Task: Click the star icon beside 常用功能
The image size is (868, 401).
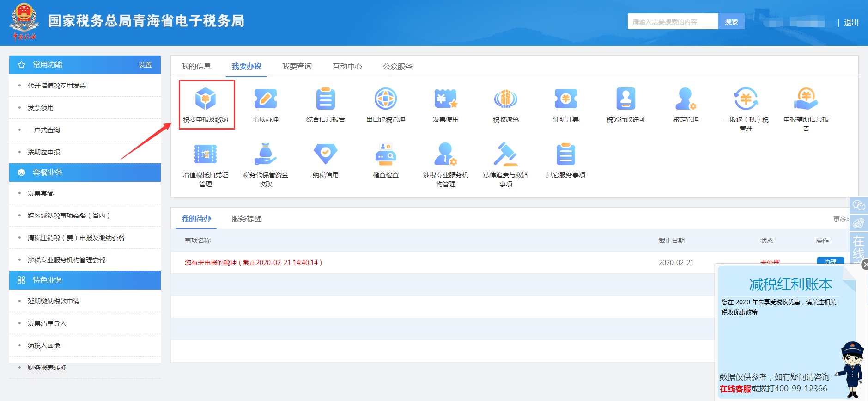Action: (21, 65)
